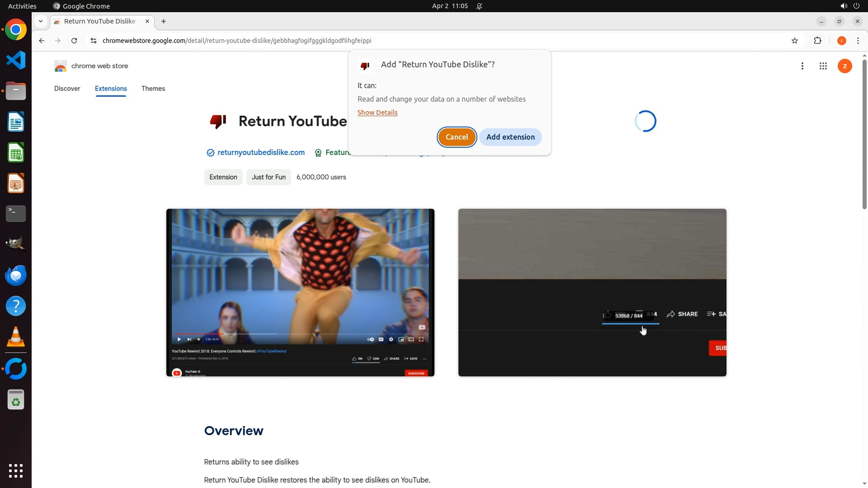The image size is (868, 488).
Task: Switch to the Themes tab
Action: click(x=153, y=89)
